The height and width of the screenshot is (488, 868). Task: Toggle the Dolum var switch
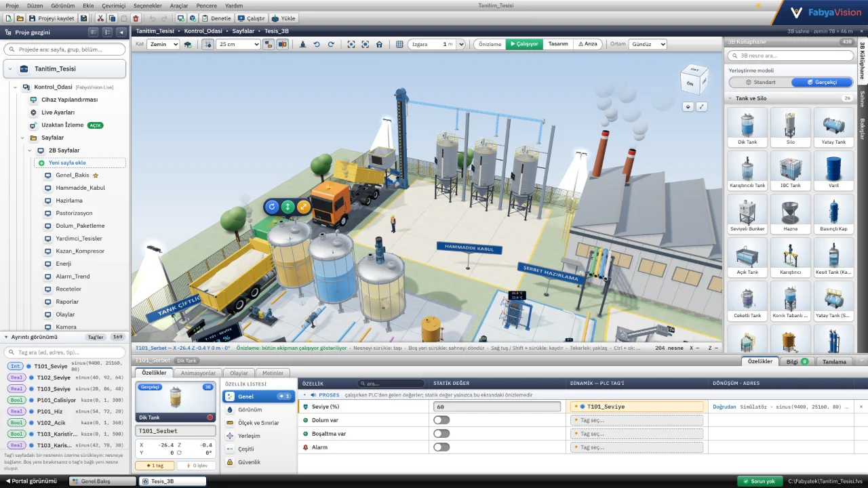441,420
